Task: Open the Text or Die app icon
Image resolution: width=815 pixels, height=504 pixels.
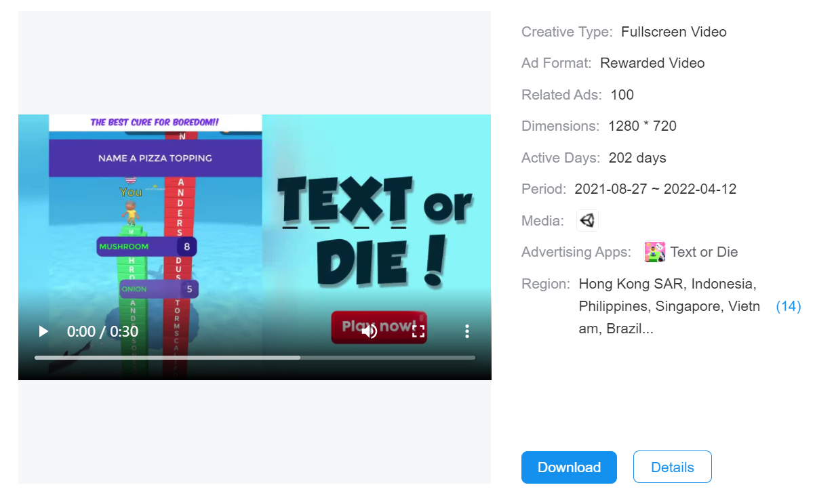Action: [654, 252]
